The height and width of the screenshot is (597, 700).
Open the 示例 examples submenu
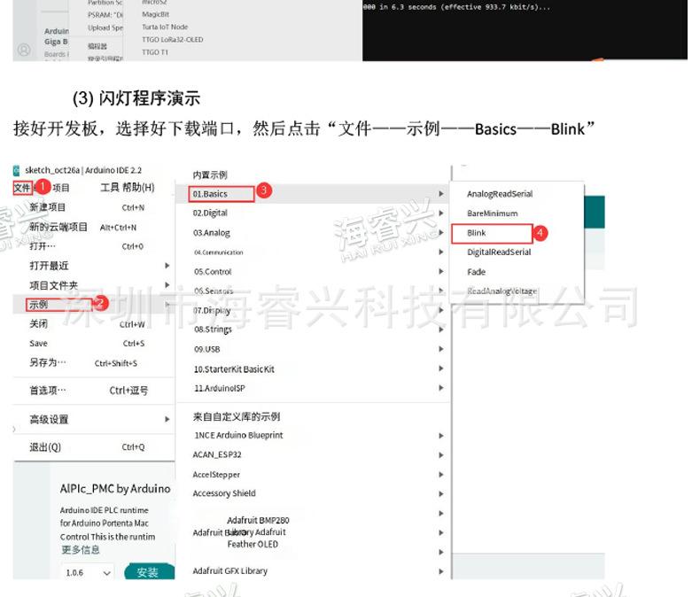[38, 305]
